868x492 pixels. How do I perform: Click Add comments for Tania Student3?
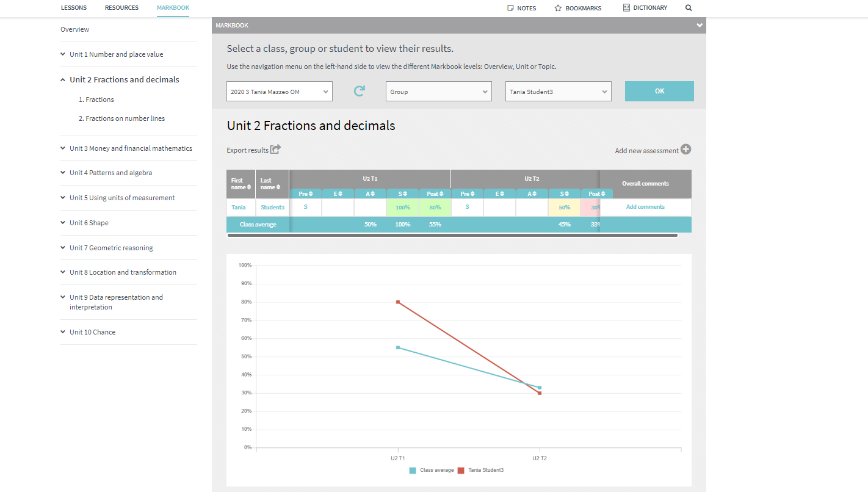(645, 207)
